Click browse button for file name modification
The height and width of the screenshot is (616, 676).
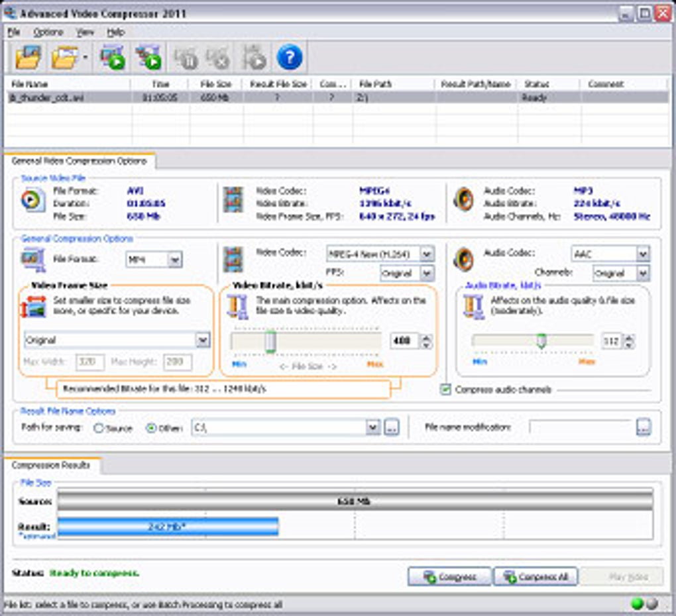click(x=643, y=428)
